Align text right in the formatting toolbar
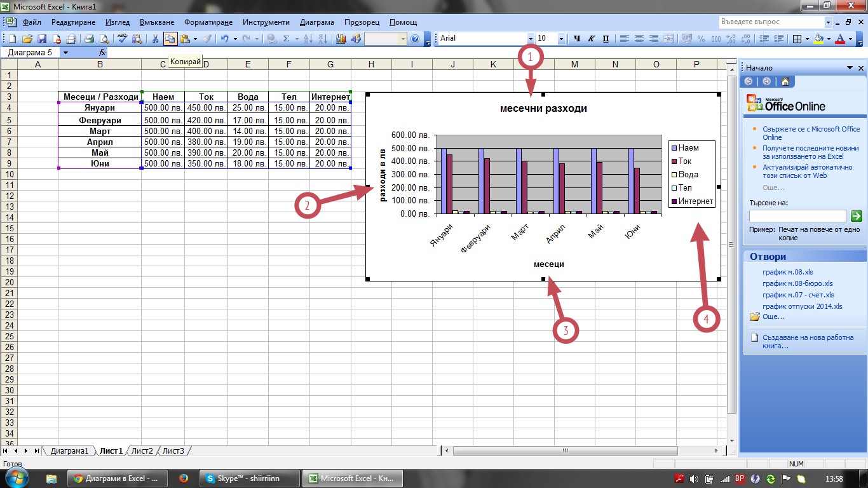The width and height of the screenshot is (868, 488). [654, 39]
